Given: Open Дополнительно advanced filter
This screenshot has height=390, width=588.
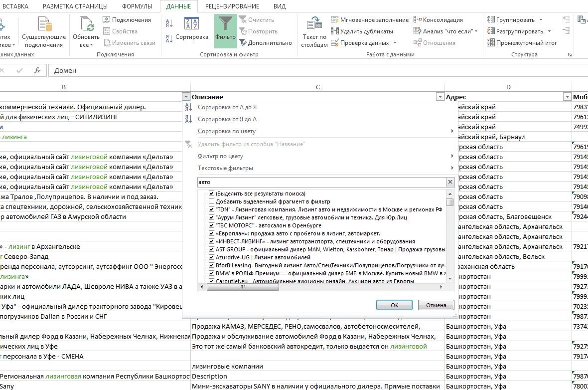Looking at the screenshot, I should tap(266, 43).
